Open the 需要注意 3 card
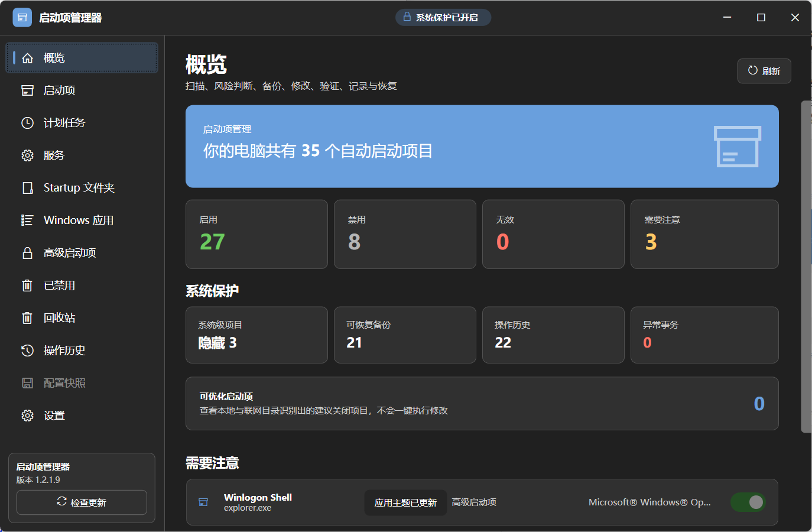Image resolution: width=812 pixels, height=532 pixels. pyautogui.click(x=704, y=234)
